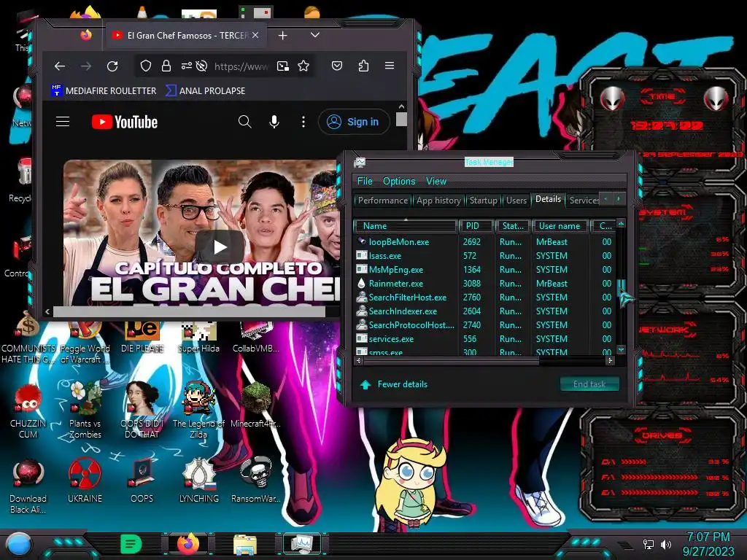The image size is (747, 560).
Task: Collapse Task Manager with Fewer details
Action: coord(394,384)
